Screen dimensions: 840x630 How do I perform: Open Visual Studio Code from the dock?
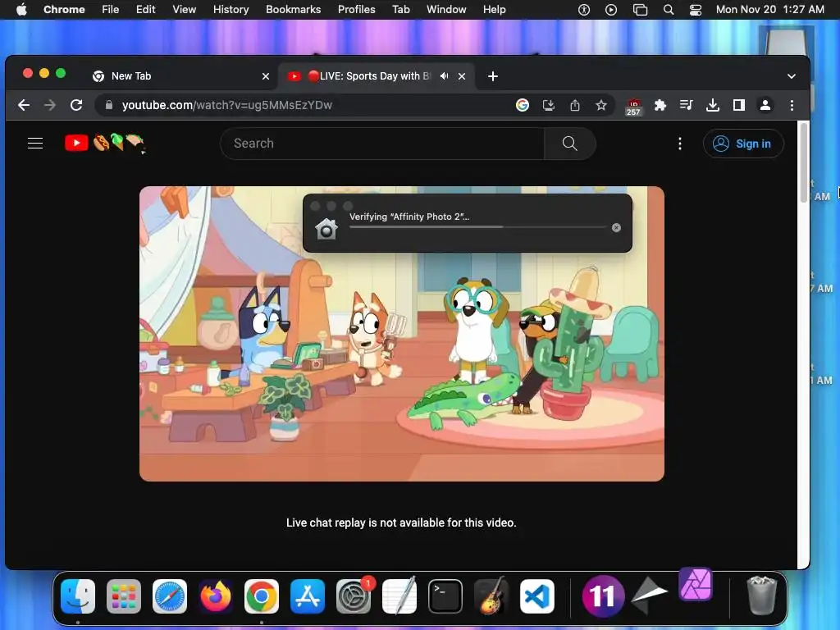(537, 596)
